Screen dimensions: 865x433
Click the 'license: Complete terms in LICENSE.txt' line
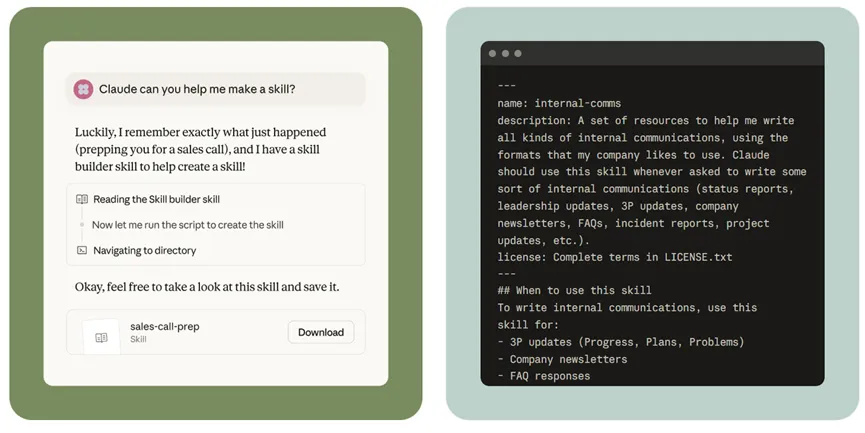[615, 257]
